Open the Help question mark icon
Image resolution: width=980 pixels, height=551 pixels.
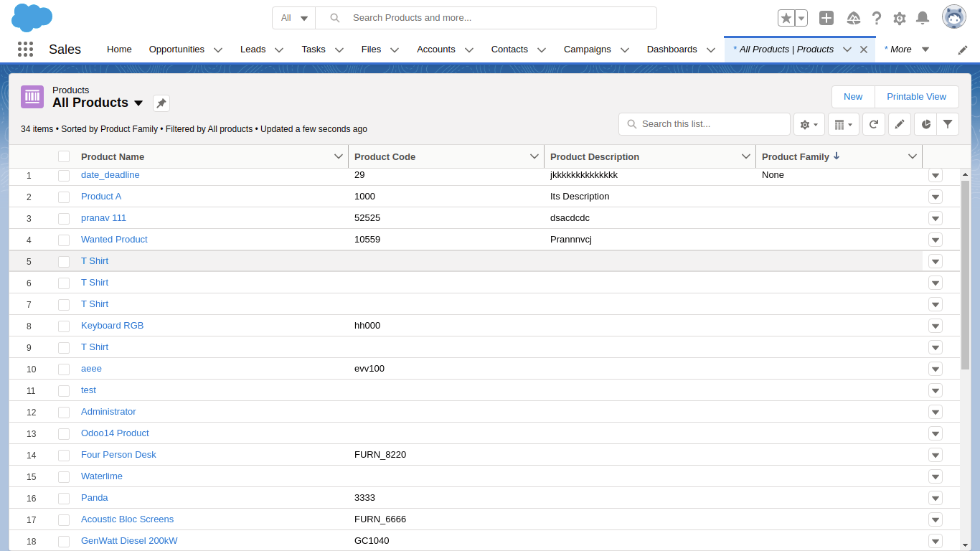[877, 18]
